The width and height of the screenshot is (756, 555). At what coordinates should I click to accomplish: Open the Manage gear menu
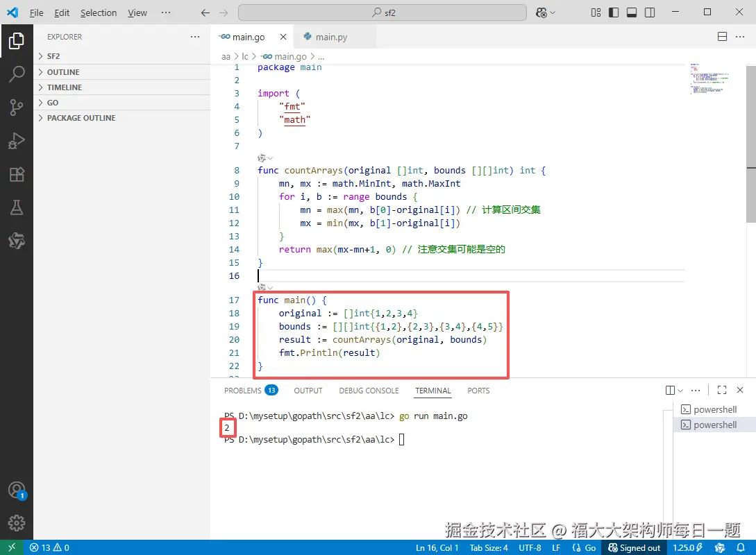coord(17,522)
